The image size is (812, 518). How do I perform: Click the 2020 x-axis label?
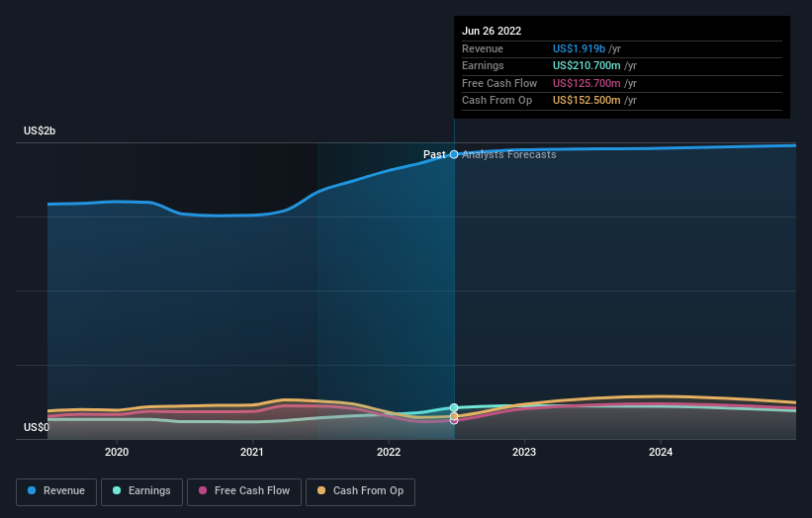tap(117, 452)
